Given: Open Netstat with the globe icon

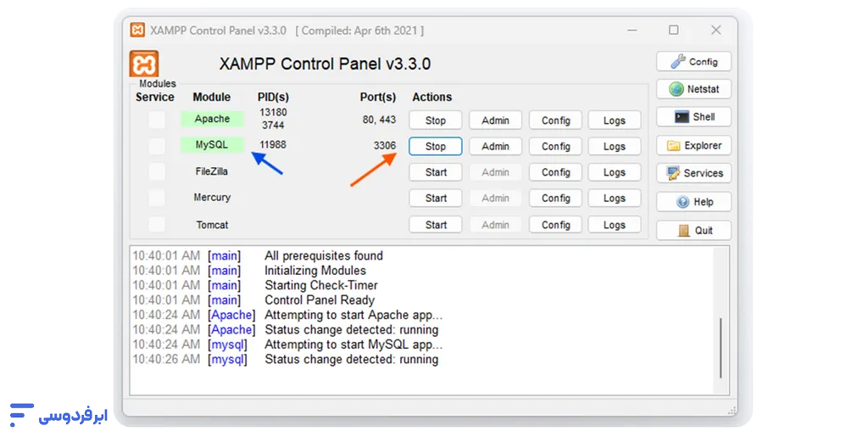Looking at the screenshot, I should pyautogui.click(x=693, y=89).
